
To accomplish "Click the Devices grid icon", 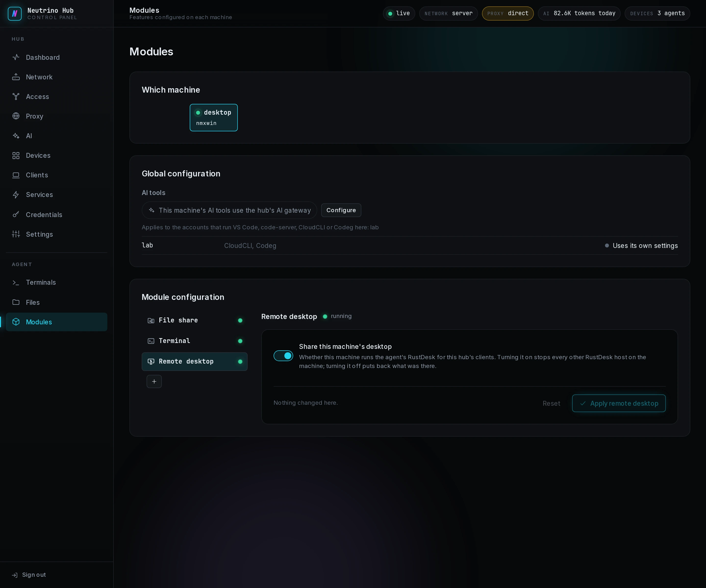I will 16,155.
